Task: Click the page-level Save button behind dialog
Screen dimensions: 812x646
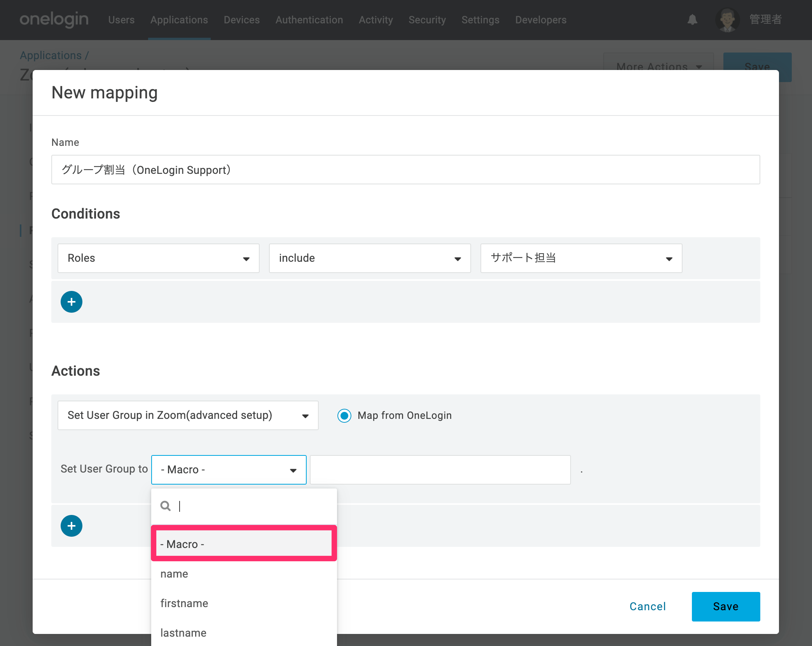Action: pos(757,61)
